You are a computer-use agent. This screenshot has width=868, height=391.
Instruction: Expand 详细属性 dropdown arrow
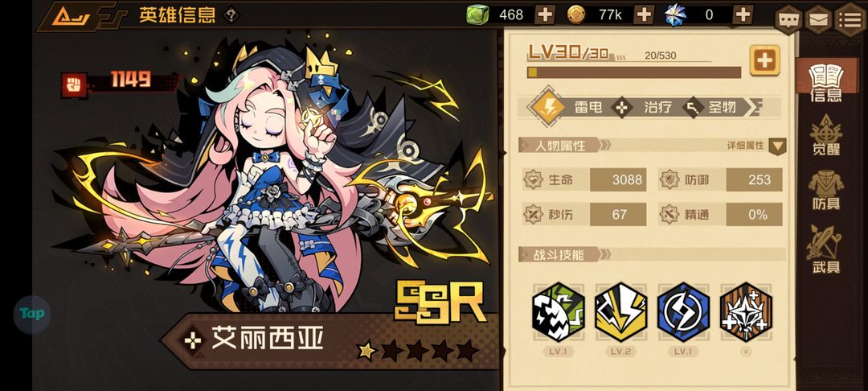tap(777, 146)
